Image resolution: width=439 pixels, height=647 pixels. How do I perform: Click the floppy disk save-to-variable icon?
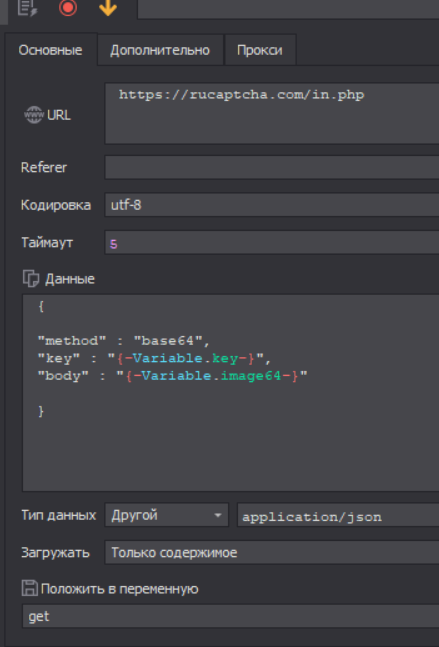(30, 588)
